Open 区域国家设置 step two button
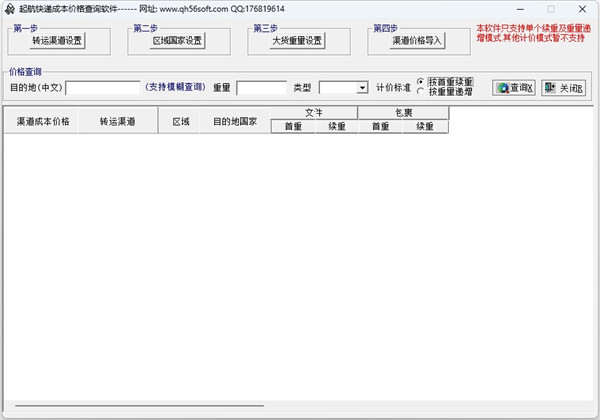600x420 pixels. tap(177, 41)
